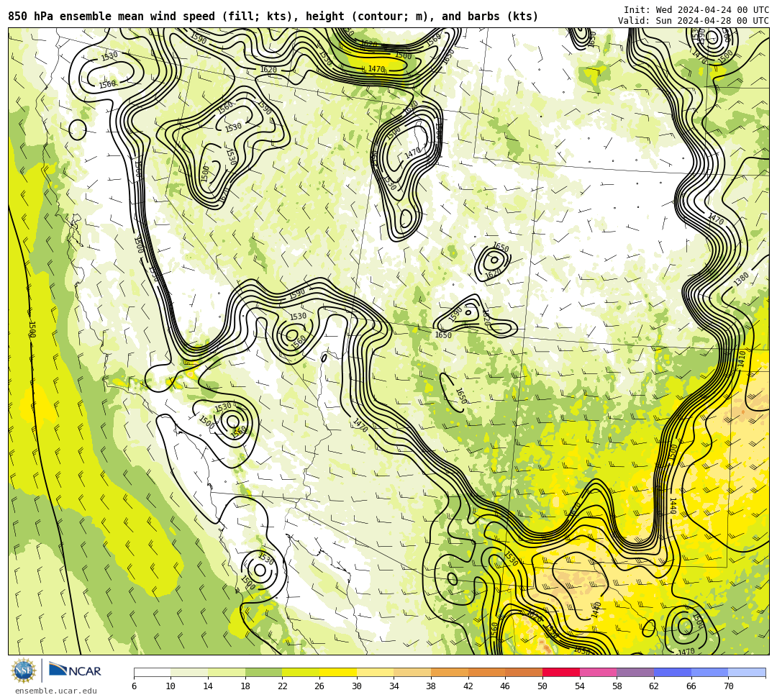The image size is (777, 700).
Task: Pick the purple 58–62 kt colorbar swatch
Action: [635, 672]
